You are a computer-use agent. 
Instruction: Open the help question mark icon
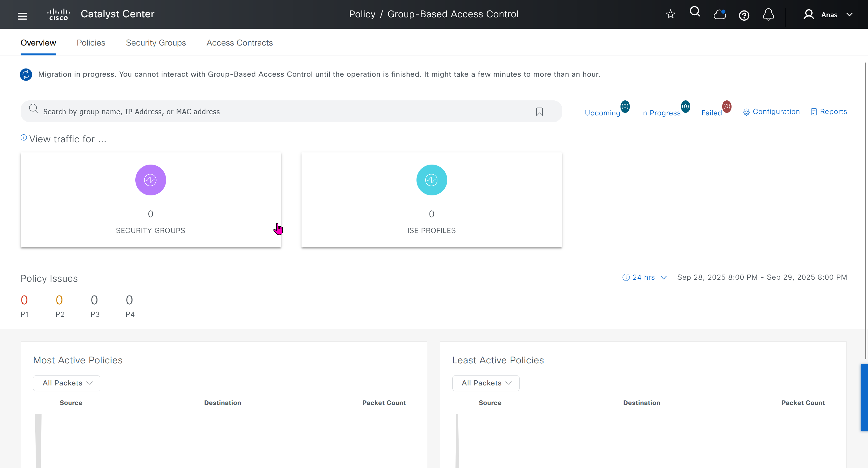[744, 15]
